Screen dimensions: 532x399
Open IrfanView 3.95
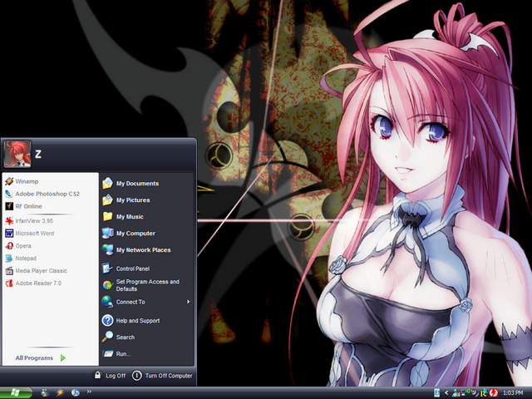tap(29, 221)
